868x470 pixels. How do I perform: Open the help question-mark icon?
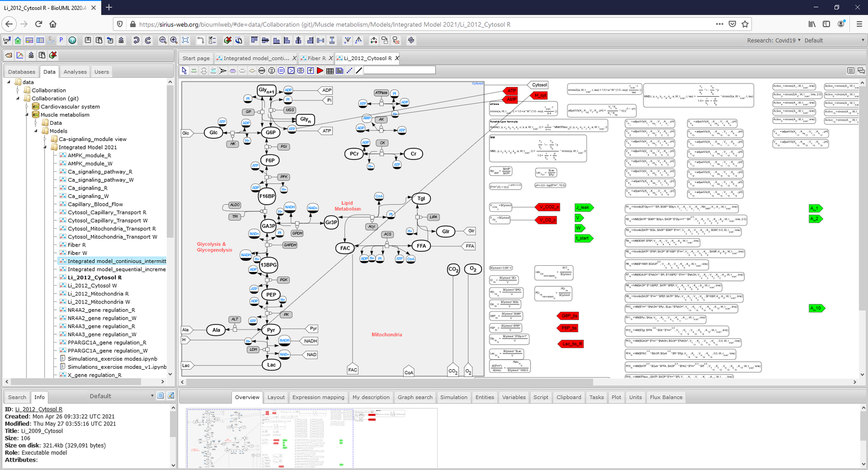(72, 40)
